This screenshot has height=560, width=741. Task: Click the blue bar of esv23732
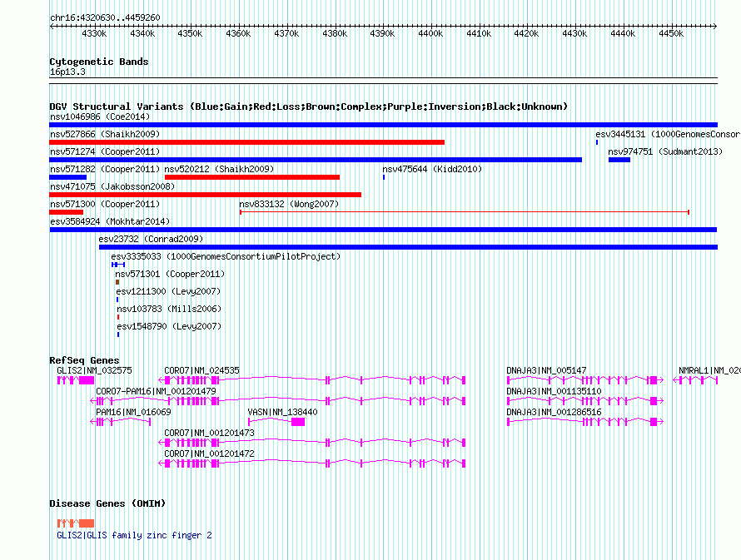tap(408, 247)
